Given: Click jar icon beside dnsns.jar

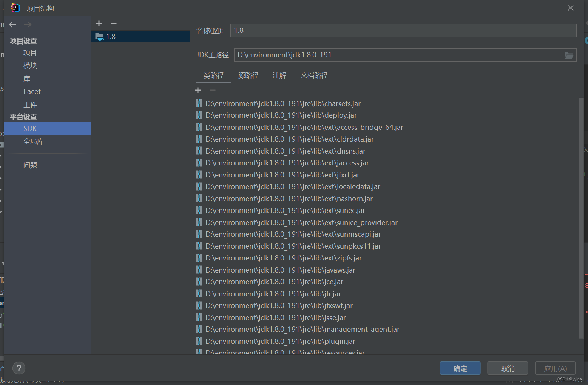Looking at the screenshot, I should click(199, 151).
